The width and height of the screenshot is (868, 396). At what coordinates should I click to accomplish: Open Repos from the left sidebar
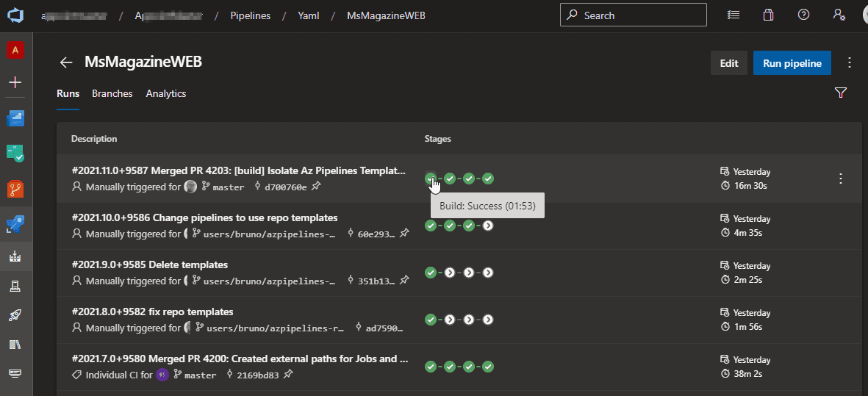15,190
